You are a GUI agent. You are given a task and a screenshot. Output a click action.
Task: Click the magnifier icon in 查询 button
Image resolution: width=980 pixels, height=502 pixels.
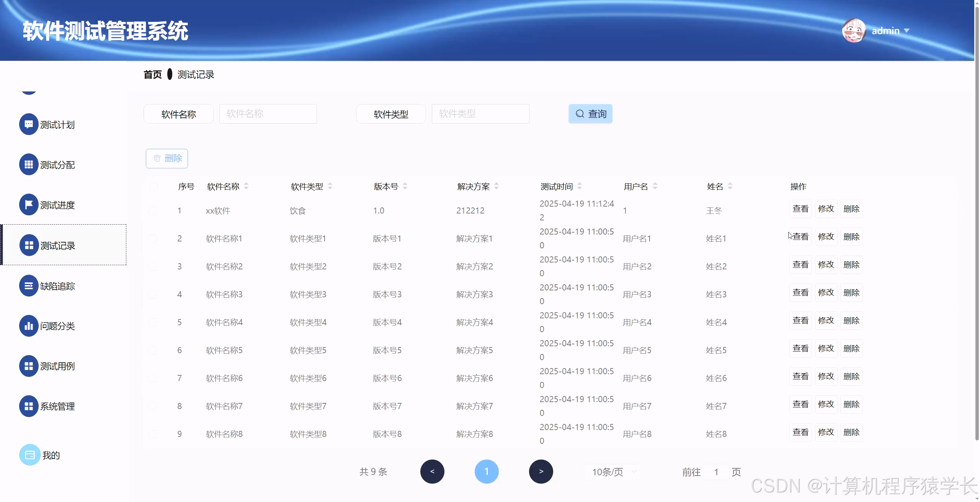[580, 114]
